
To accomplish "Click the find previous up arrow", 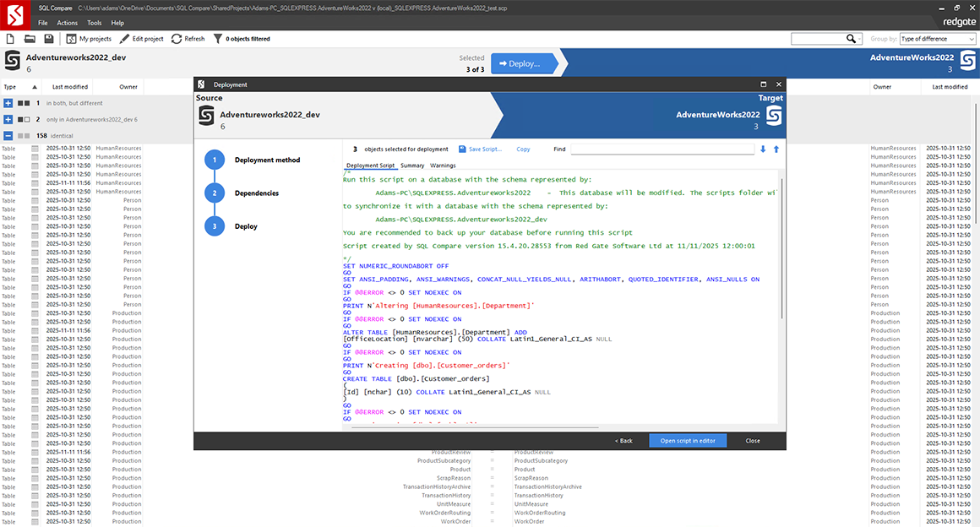I will [776, 149].
